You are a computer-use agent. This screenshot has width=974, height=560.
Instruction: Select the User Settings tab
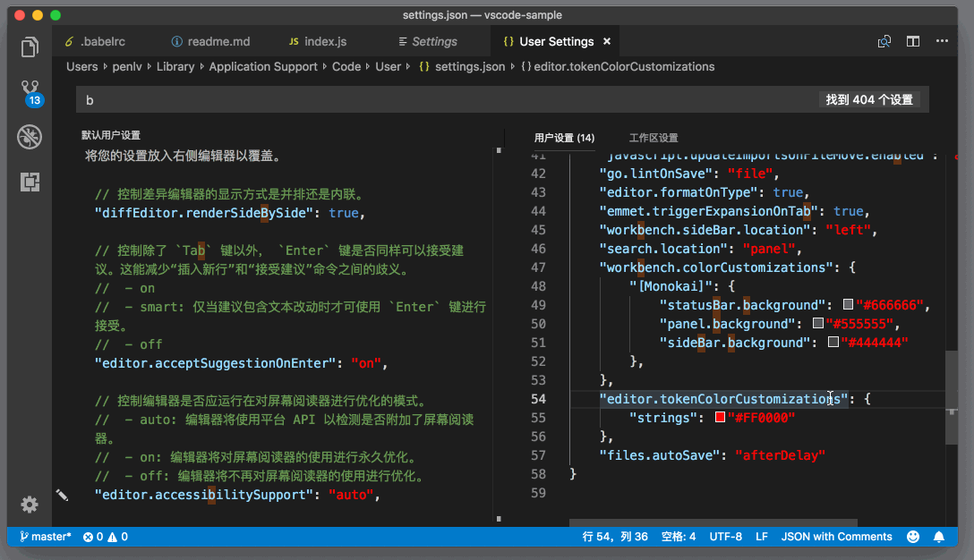[x=557, y=41]
